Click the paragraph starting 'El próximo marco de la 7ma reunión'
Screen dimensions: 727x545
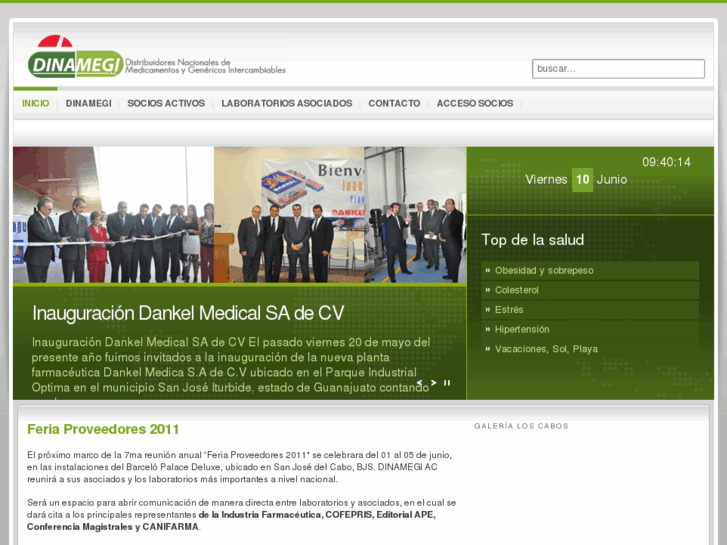239,467
